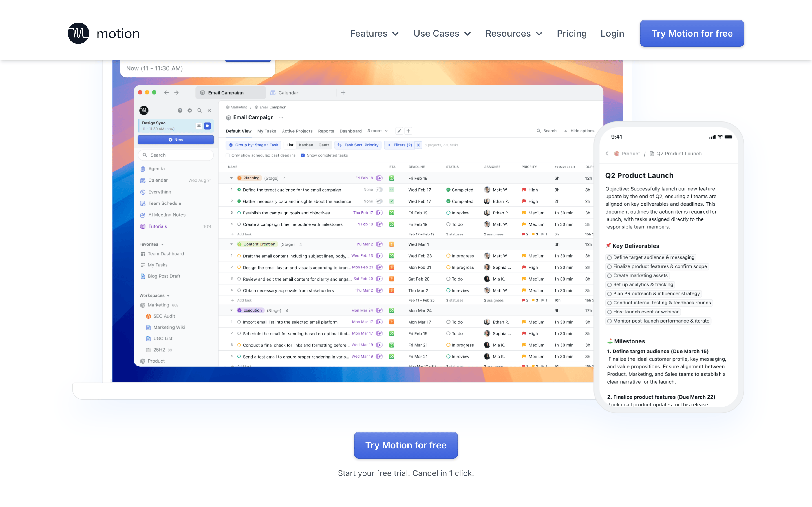
Task: Click the Pricing link
Action: (572, 34)
